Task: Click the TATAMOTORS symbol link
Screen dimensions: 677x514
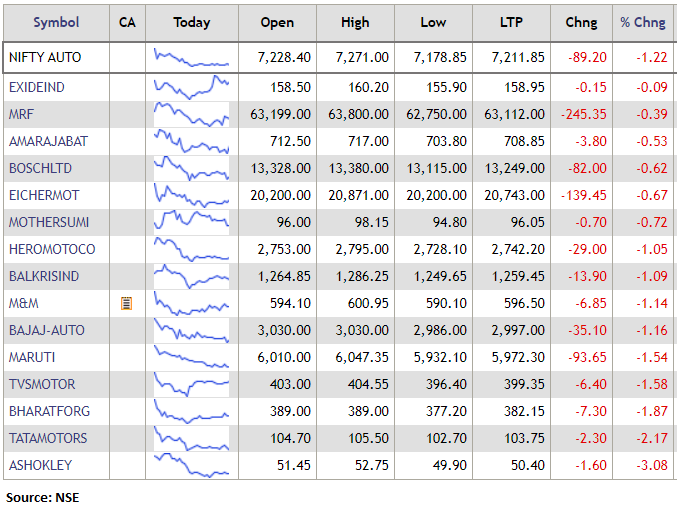Action: pyautogui.click(x=47, y=438)
